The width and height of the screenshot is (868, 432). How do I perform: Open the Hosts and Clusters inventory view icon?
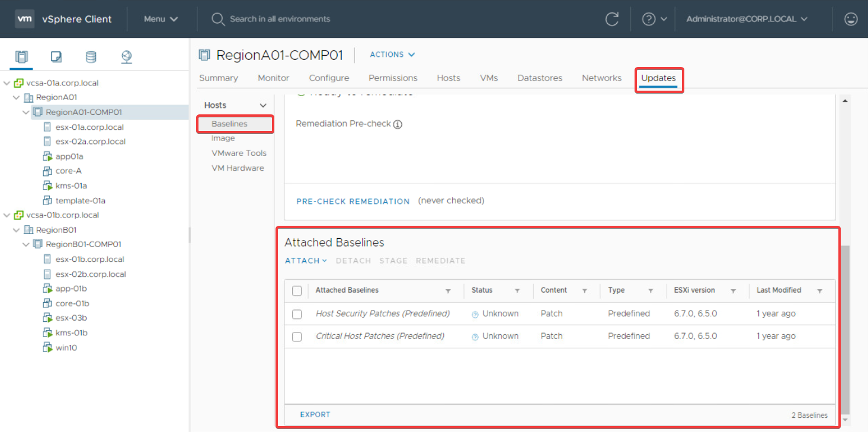tap(21, 57)
